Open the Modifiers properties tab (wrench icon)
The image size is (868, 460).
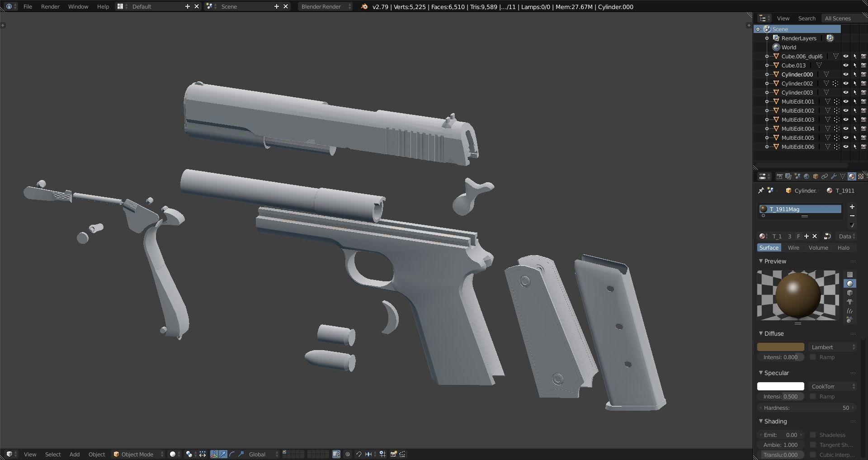click(834, 176)
